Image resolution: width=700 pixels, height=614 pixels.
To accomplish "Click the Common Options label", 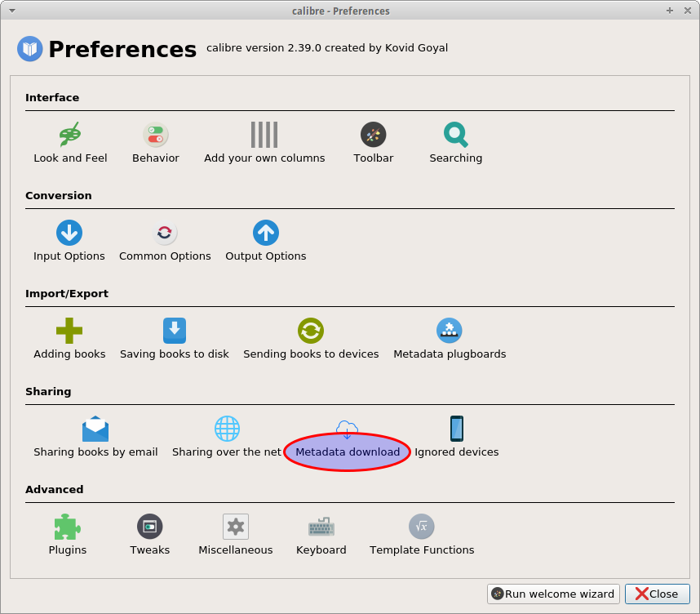I will 165,256.
